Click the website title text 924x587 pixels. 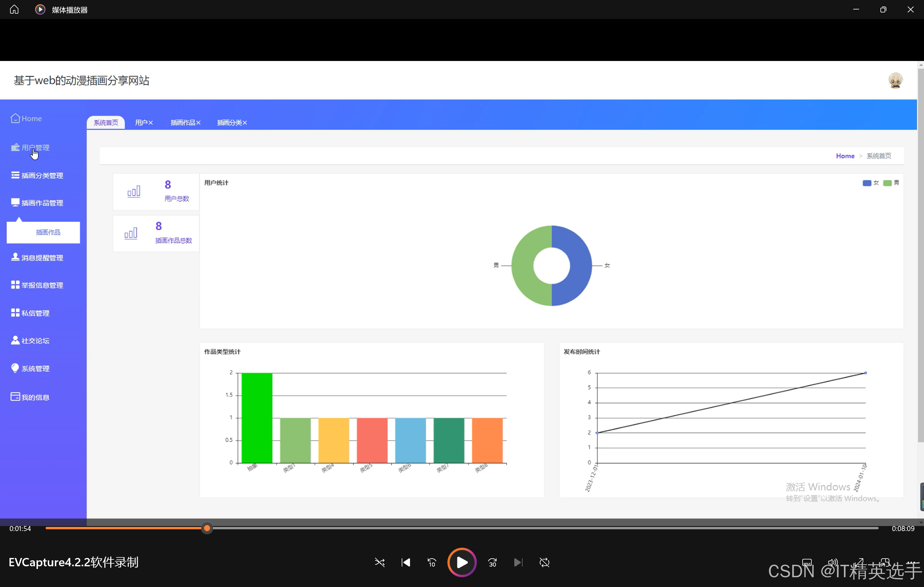click(82, 81)
